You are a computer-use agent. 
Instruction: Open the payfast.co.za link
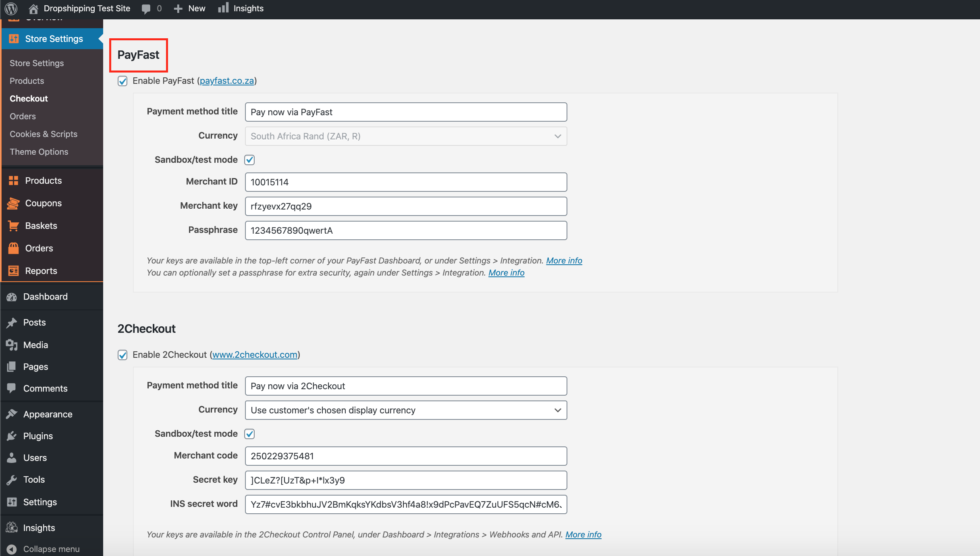[227, 81]
